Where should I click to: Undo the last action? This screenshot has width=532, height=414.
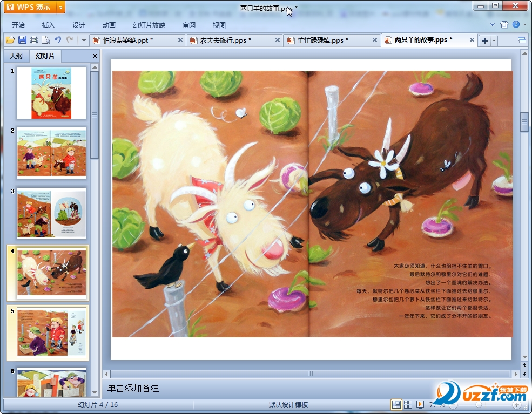click(x=58, y=40)
